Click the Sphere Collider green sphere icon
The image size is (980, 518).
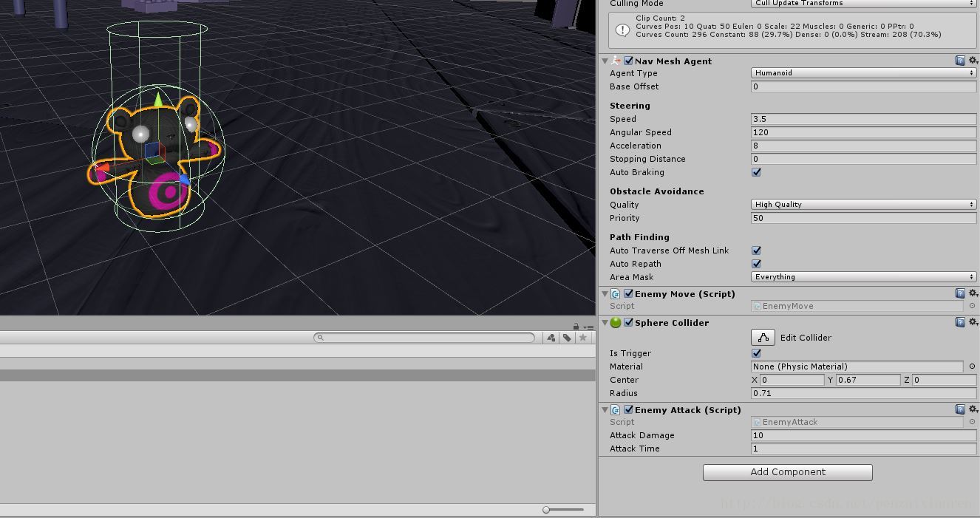(616, 322)
